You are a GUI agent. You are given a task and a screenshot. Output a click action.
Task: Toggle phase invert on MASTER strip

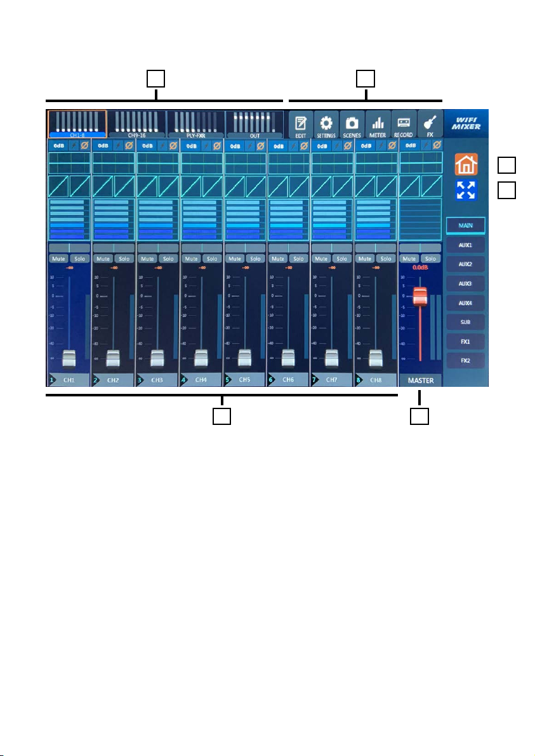point(437,145)
